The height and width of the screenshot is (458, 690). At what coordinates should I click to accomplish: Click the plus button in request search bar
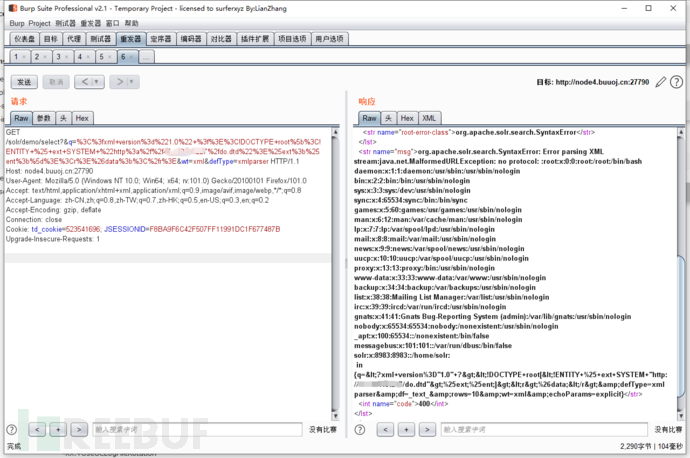pos(59,429)
